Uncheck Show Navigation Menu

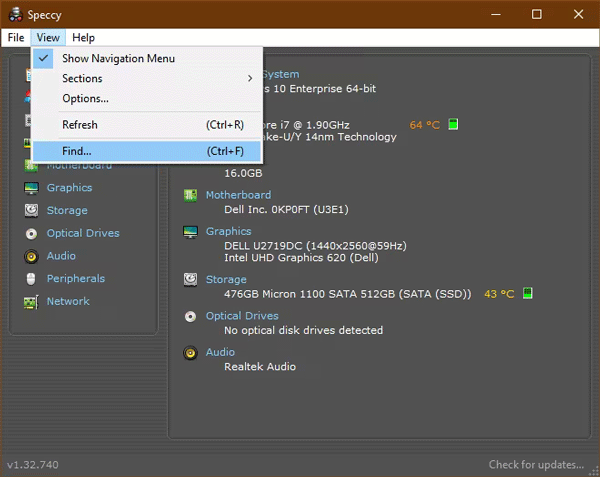point(118,58)
